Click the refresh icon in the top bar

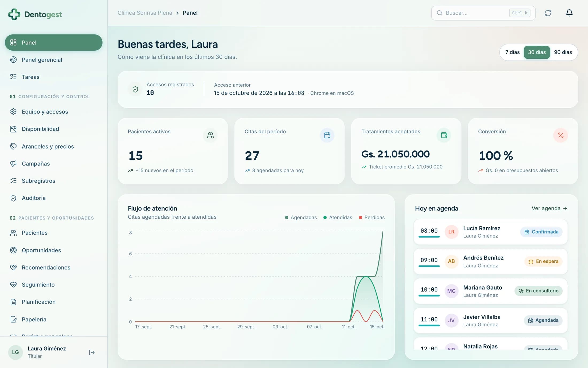pyautogui.click(x=548, y=13)
